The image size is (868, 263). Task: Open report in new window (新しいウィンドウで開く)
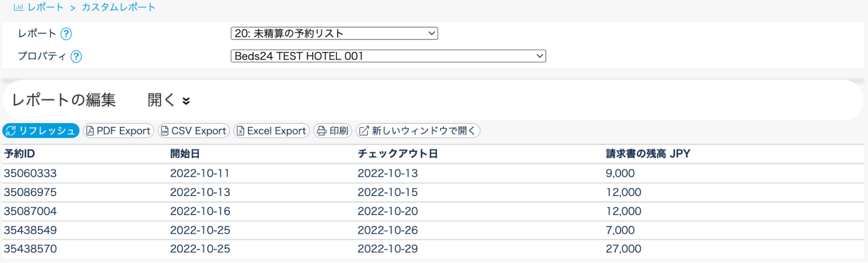[x=418, y=131]
